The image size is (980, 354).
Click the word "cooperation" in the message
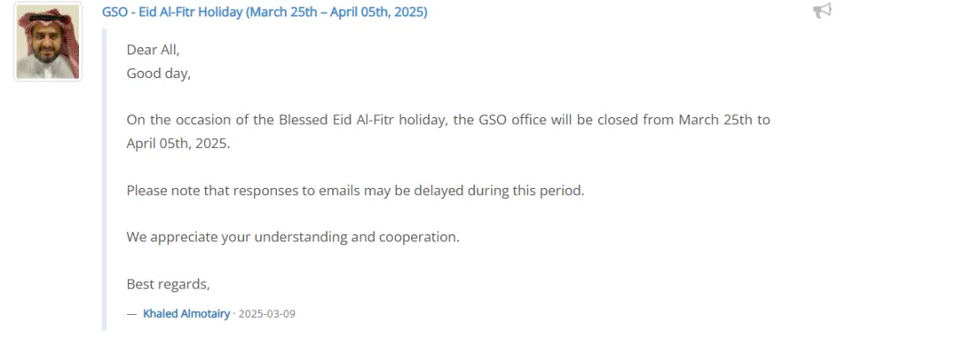coord(416,238)
